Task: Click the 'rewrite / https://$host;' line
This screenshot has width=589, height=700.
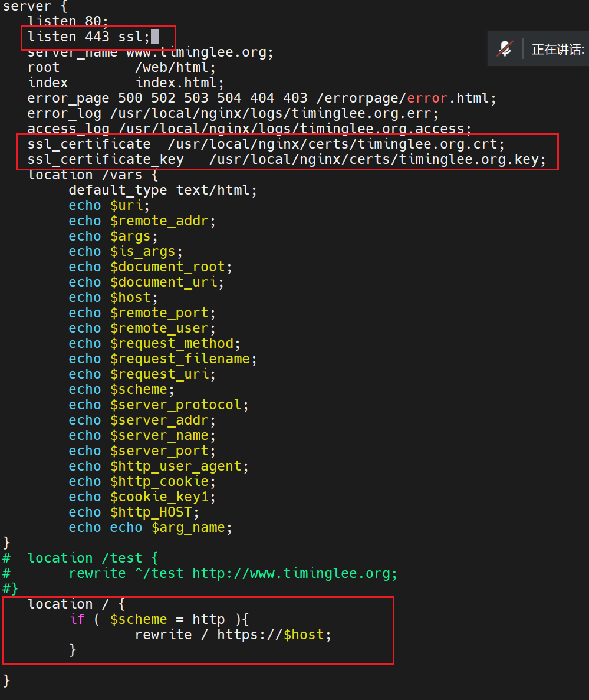Action: click(233, 635)
